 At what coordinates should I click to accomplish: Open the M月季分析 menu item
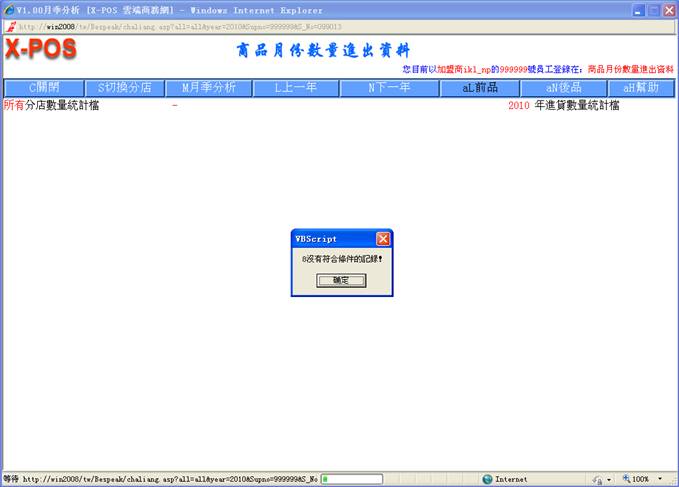202,88
